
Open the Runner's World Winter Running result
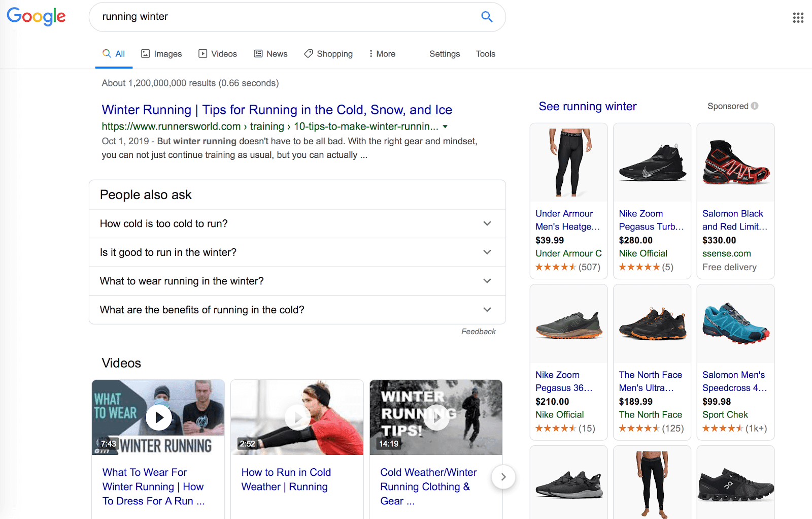(277, 110)
